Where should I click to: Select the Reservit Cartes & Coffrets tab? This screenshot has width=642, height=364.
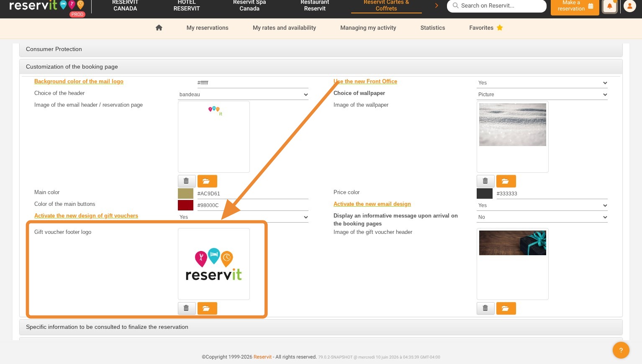coord(386,6)
